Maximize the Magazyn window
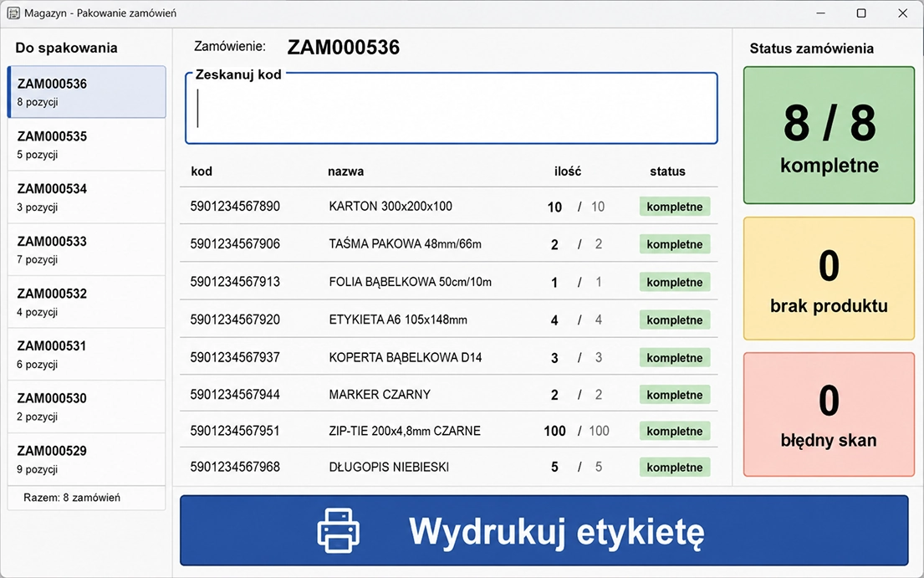The image size is (924, 578). [x=861, y=13]
